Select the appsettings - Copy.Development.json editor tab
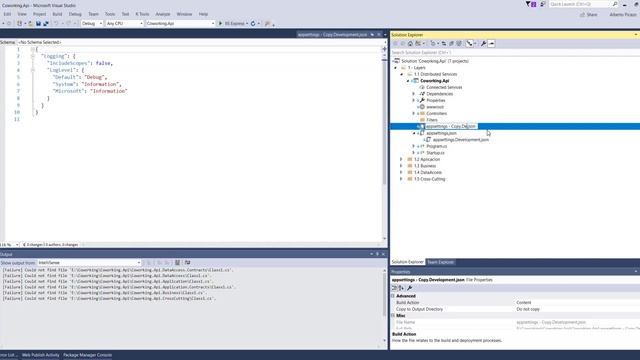Viewport: 640px width, 360px height. (x=332, y=35)
